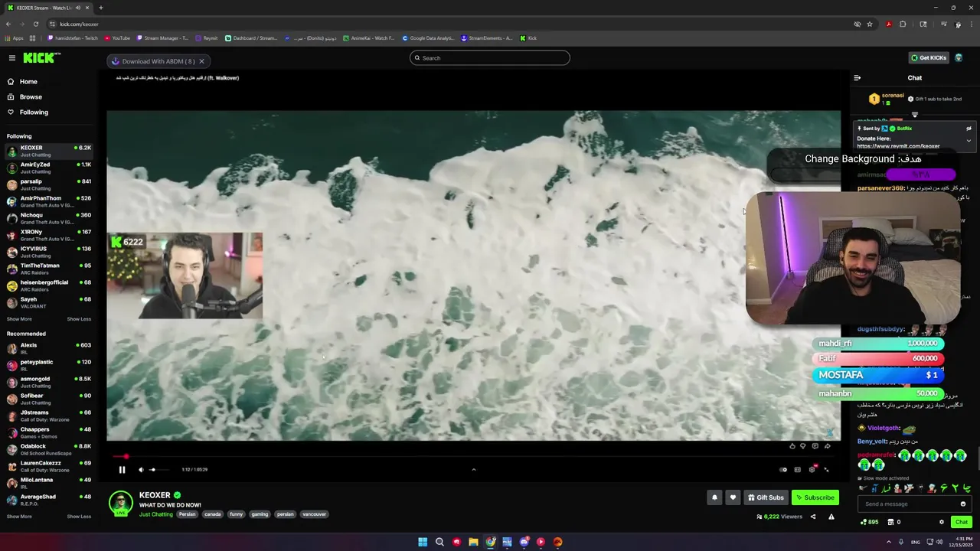Viewport: 980px width, 551px height.
Task: Click channel points 895 icon
Action: click(x=870, y=522)
